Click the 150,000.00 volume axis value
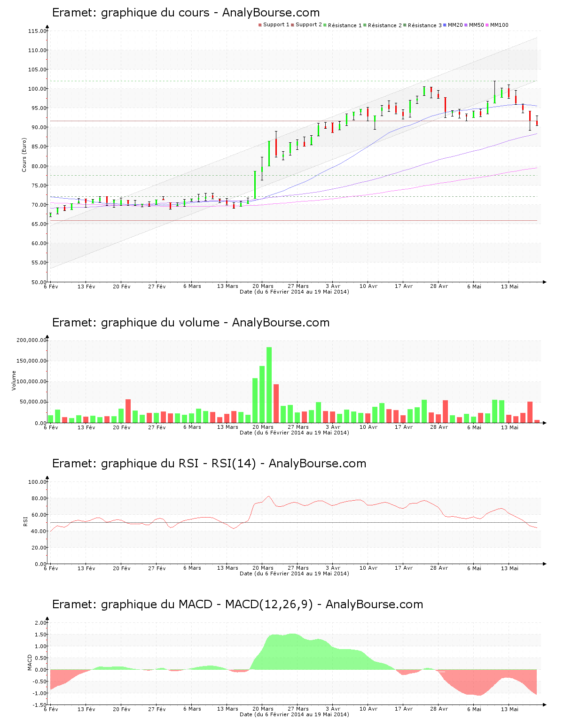 pos(31,361)
